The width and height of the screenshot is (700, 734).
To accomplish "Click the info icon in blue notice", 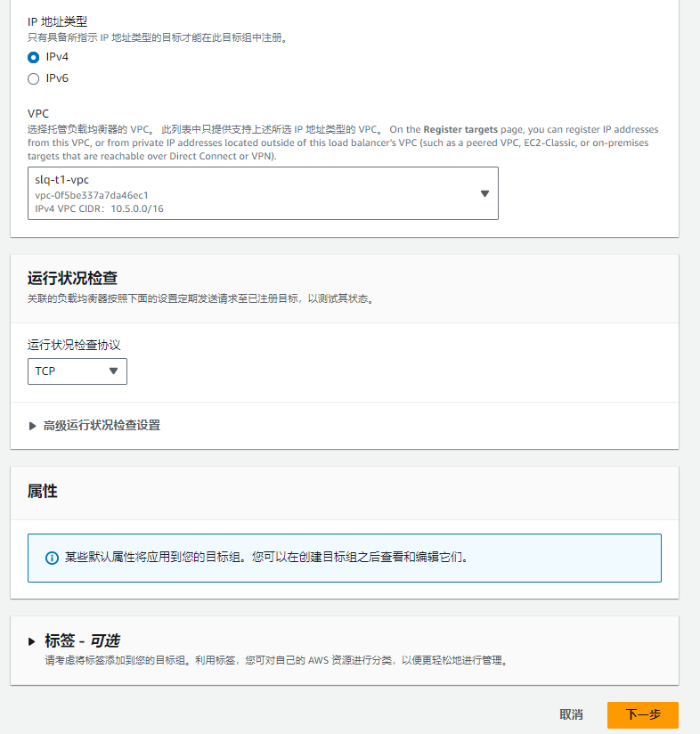I will pos(52,558).
